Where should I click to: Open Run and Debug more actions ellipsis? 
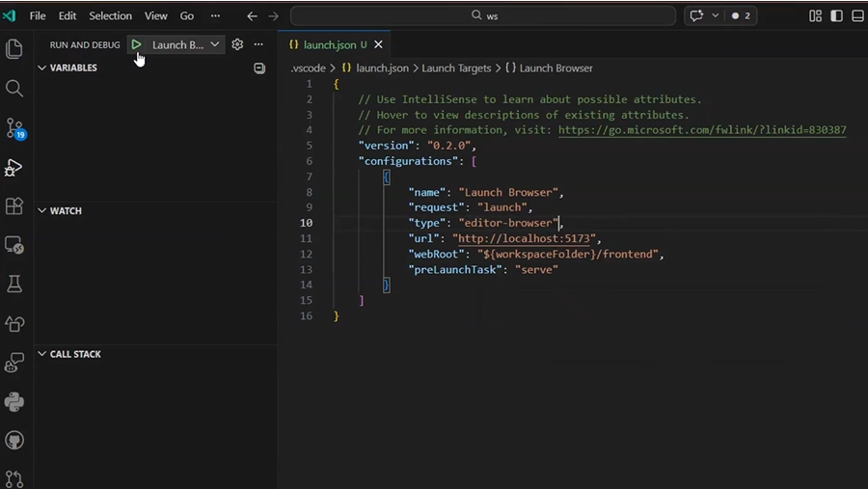[258, 44]
